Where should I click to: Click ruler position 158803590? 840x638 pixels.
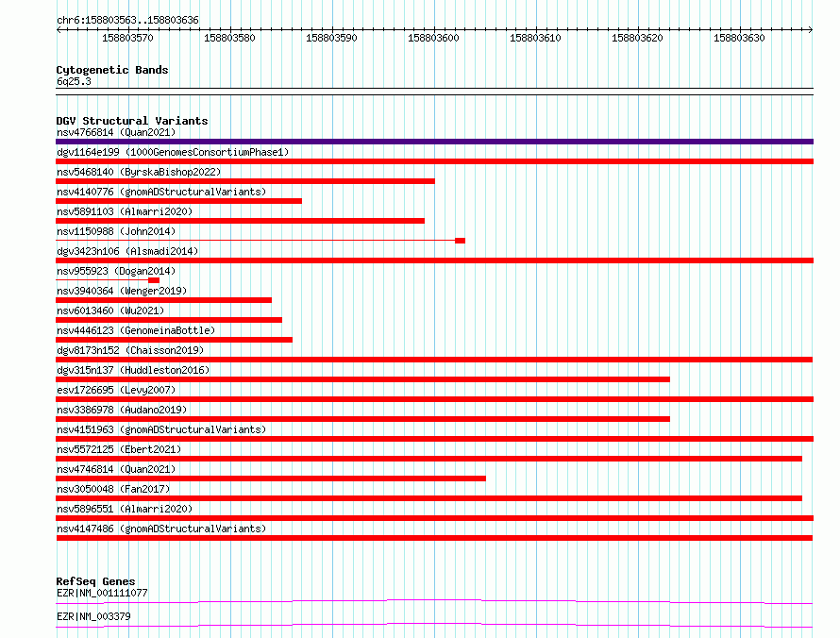331,38
